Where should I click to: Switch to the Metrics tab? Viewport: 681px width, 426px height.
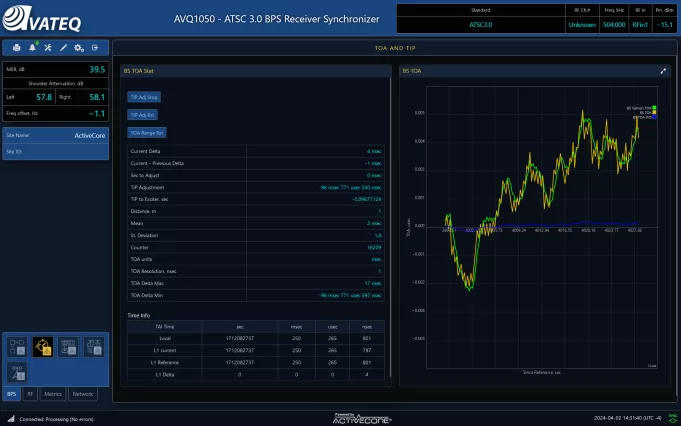click(53, 394)
